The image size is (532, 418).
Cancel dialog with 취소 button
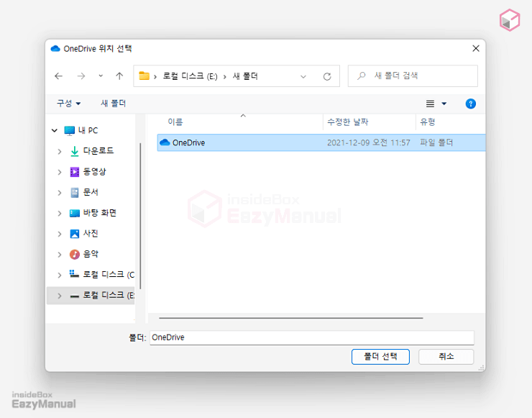[446, 357]
